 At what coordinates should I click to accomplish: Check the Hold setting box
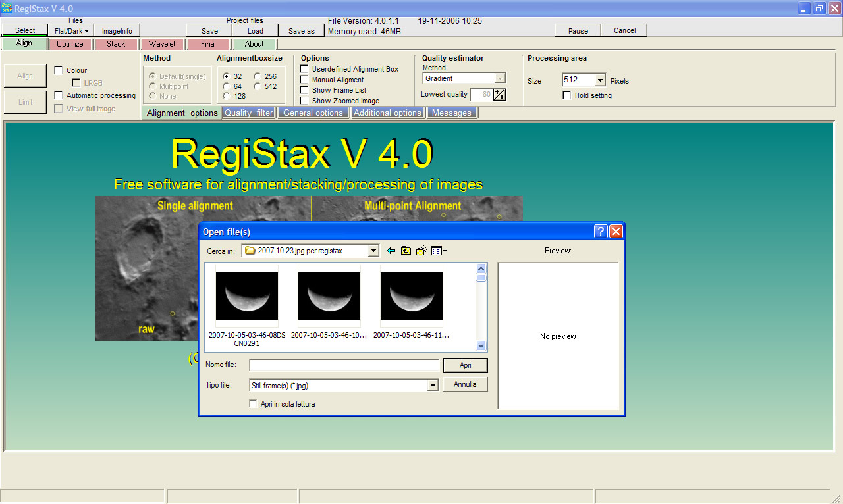tap(567, 95)
